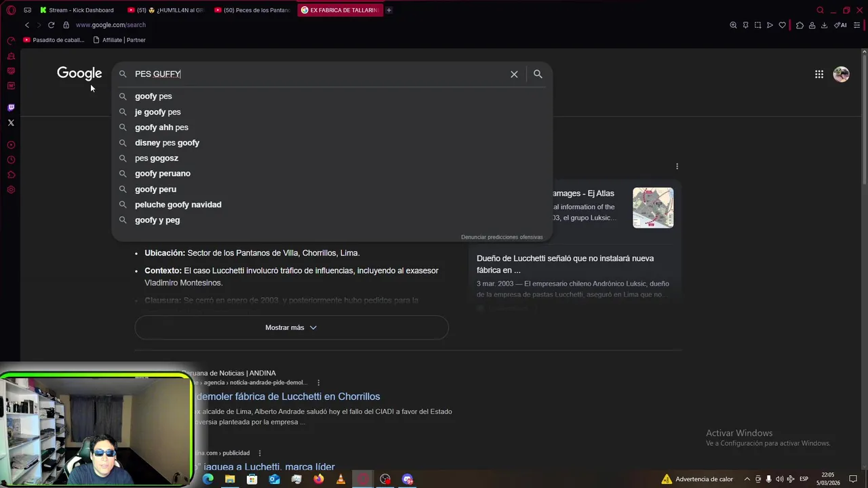The height and width of the screenshot is (488, 868).
Task: Go back to the previous page
Action: (x=27, y=25)
